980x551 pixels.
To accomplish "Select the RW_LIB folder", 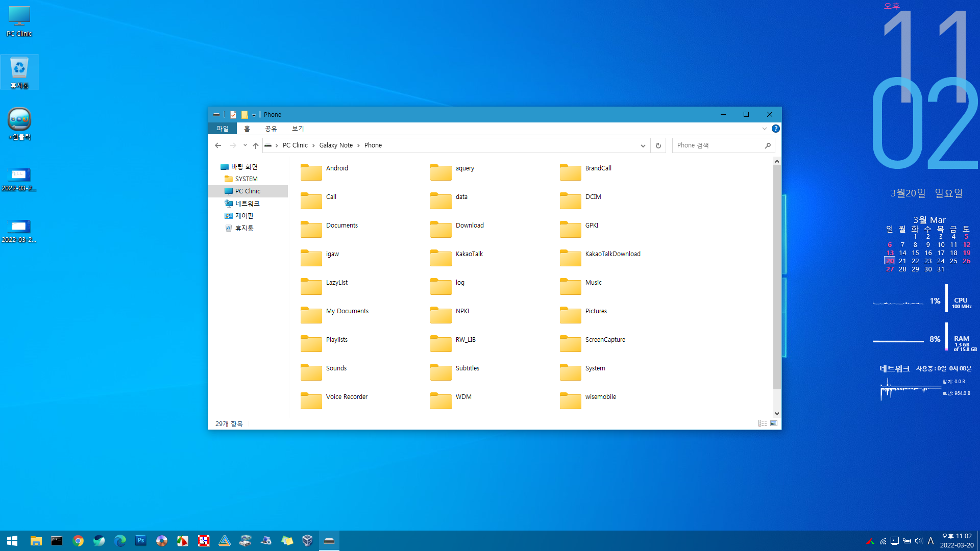I will (453, 343).
